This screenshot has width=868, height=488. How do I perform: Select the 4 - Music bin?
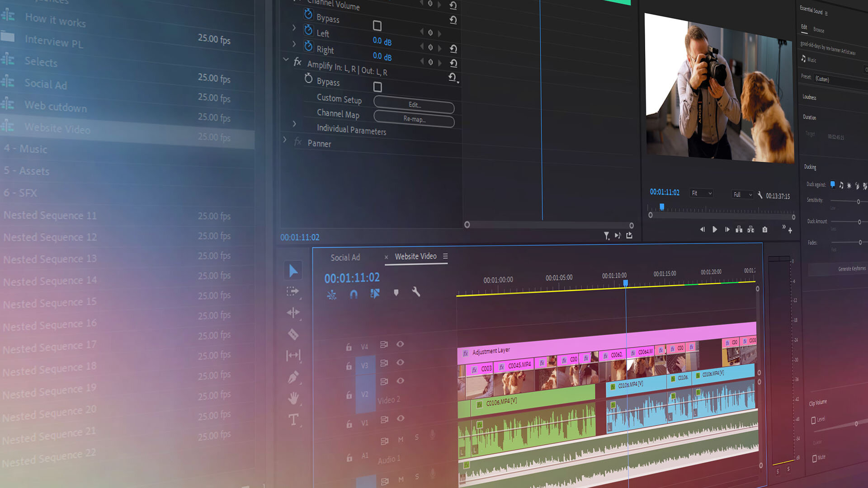click(x=25, y=148)
